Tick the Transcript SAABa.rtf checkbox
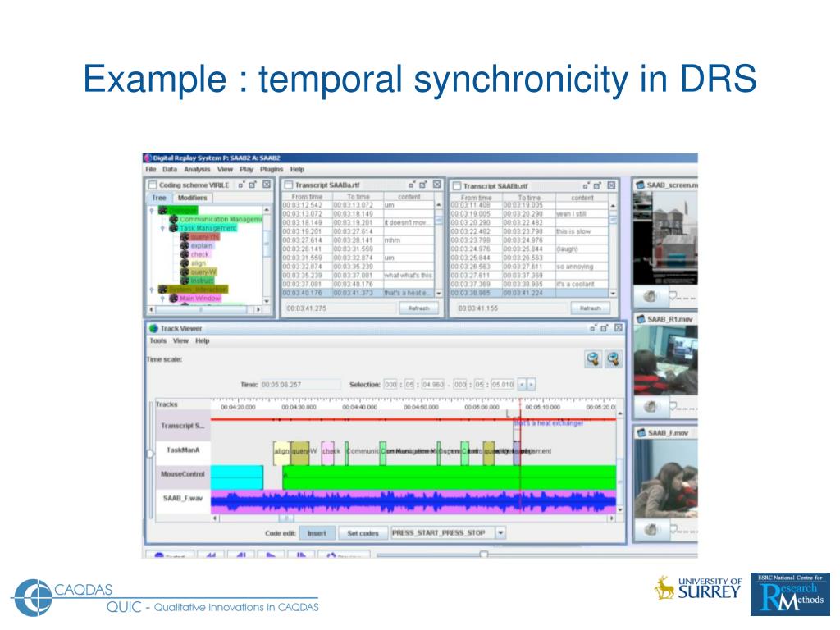The width and height of the screenshot is (840, 630). [289, 185]
